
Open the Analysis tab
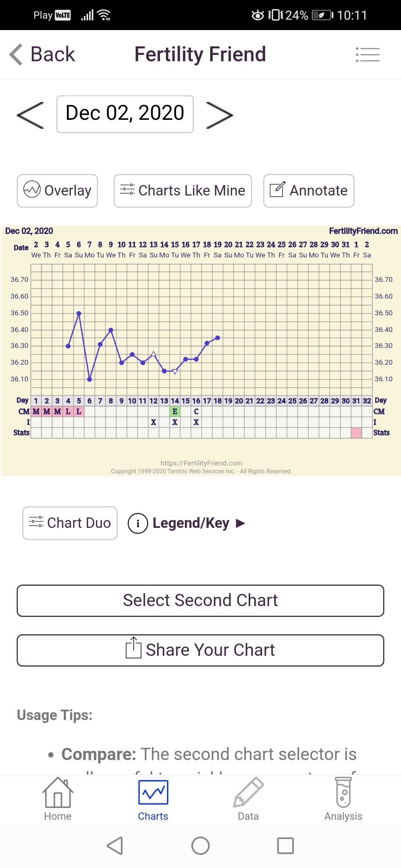click(343, 799)
